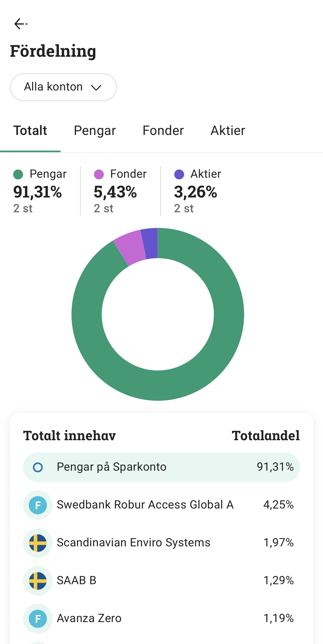Tap the Scandinavian Enviro Systems flag icon
323x644 pixels.
click(x=38, y=543)
